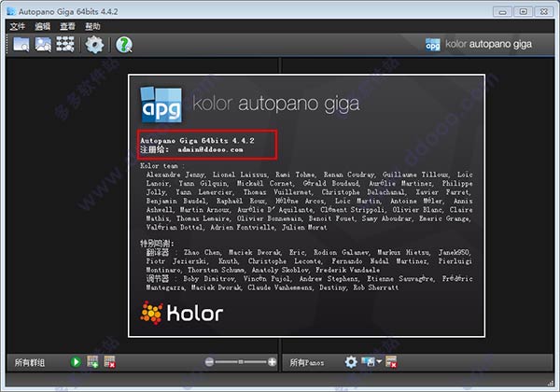
Task: Click the zoom in plus button
Action: [x=272, y=362]
